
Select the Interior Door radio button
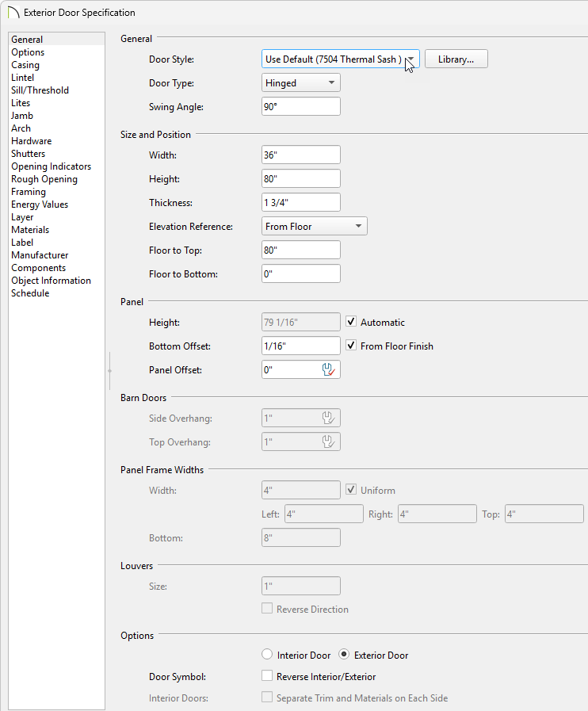click(267, 654)
